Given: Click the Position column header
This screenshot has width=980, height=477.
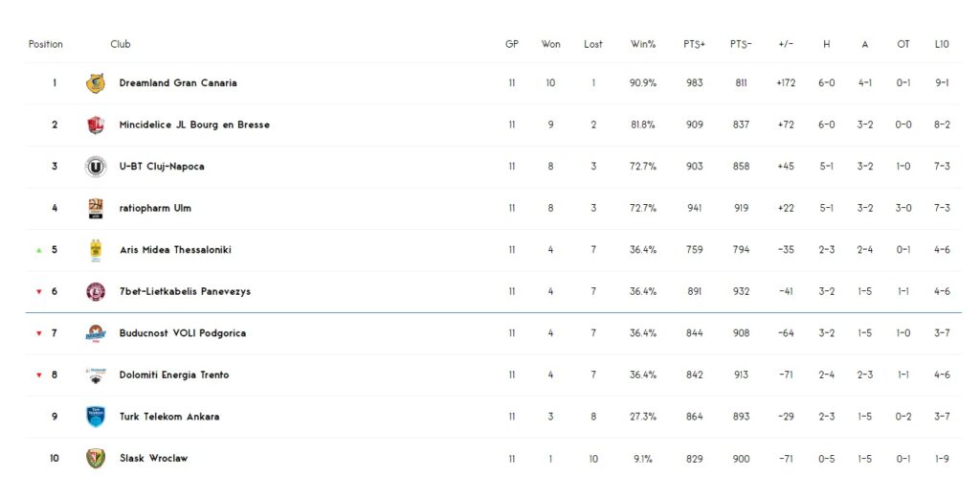Looking at the screenshot, I should coord(46,44).
